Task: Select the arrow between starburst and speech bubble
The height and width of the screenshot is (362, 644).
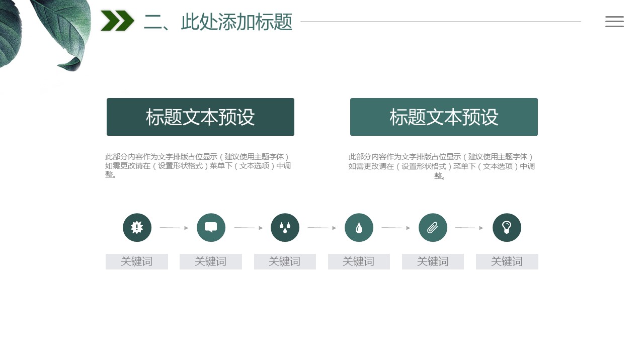Action: click(x=174, y=228)
